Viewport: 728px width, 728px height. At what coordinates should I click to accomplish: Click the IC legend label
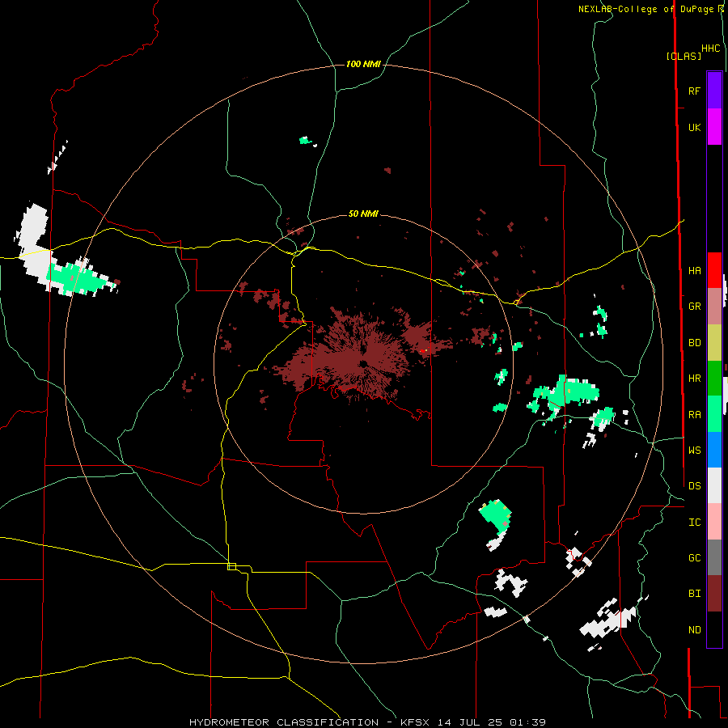(694, 523)
